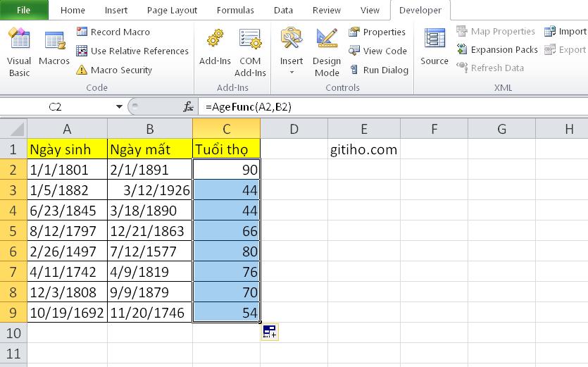The width and height of the screenshot is (588, 367).
Task: Click the Insert Function fx button
Action: point(188,107)
